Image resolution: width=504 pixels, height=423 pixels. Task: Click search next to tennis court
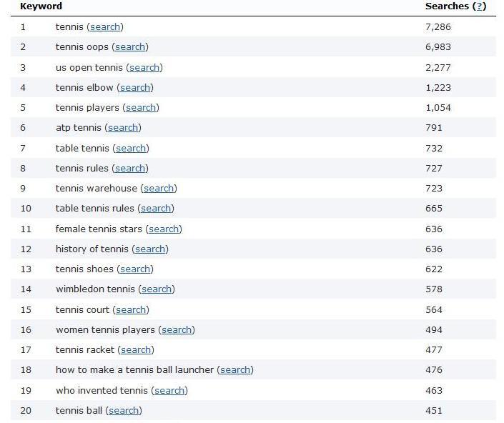point(131,310)
